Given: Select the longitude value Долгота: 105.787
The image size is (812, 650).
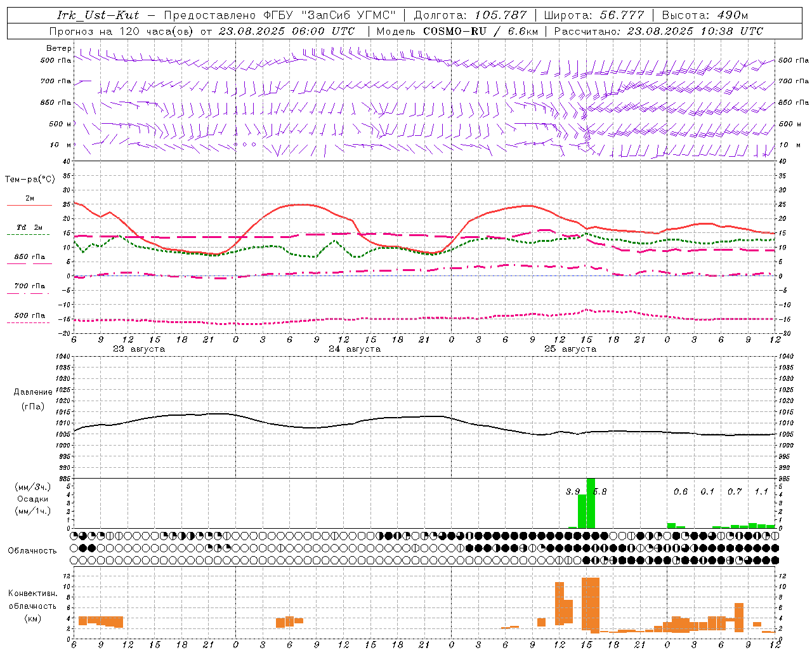Looking at the screenshot, I should point(470,15).
